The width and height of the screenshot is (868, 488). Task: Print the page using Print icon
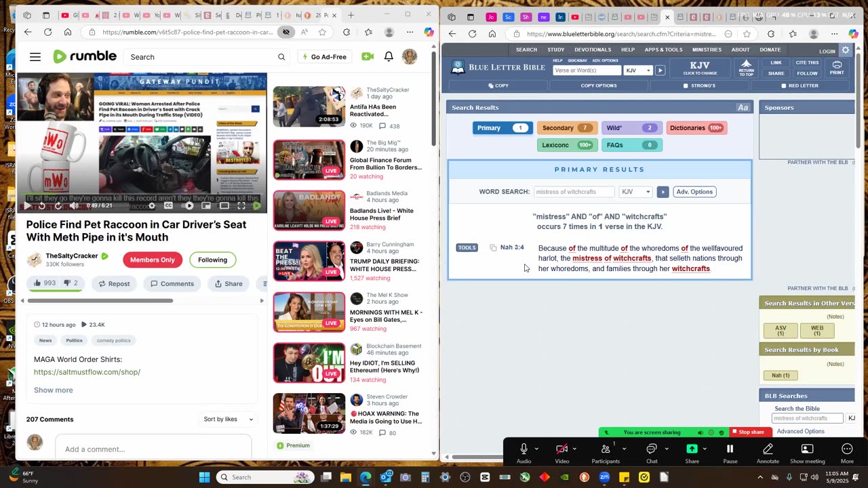pos(837,68)
